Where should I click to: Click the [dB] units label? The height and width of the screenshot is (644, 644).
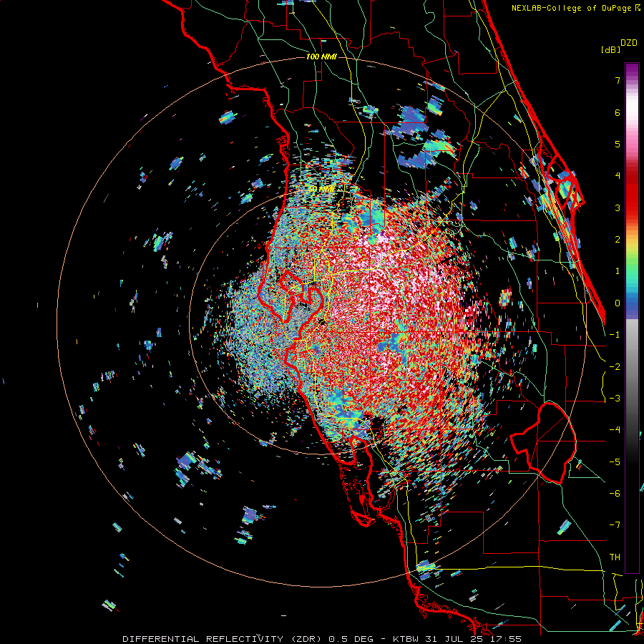pyautogui.click(x=611, y=50)
